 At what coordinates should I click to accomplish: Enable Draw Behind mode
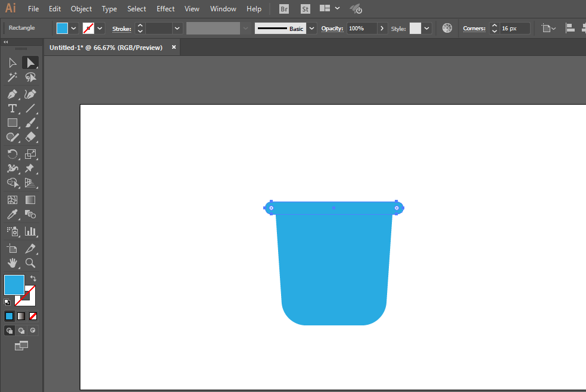click(x=21, y=330)
